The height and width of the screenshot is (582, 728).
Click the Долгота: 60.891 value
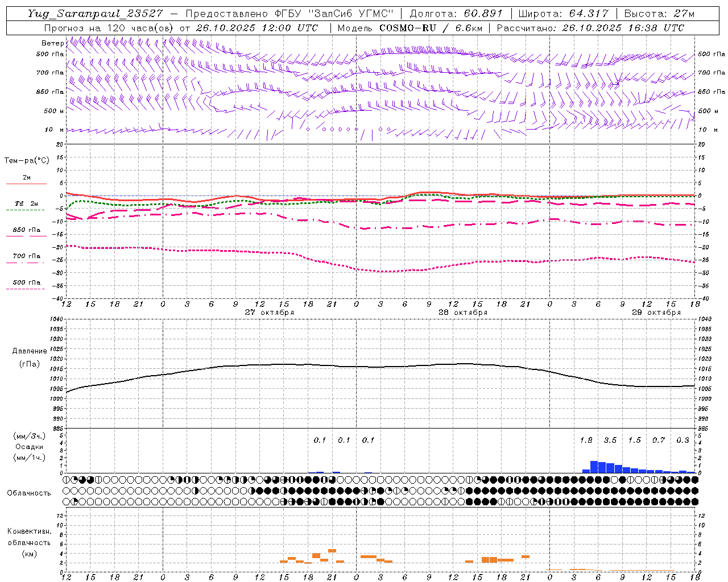click(456, 14)
